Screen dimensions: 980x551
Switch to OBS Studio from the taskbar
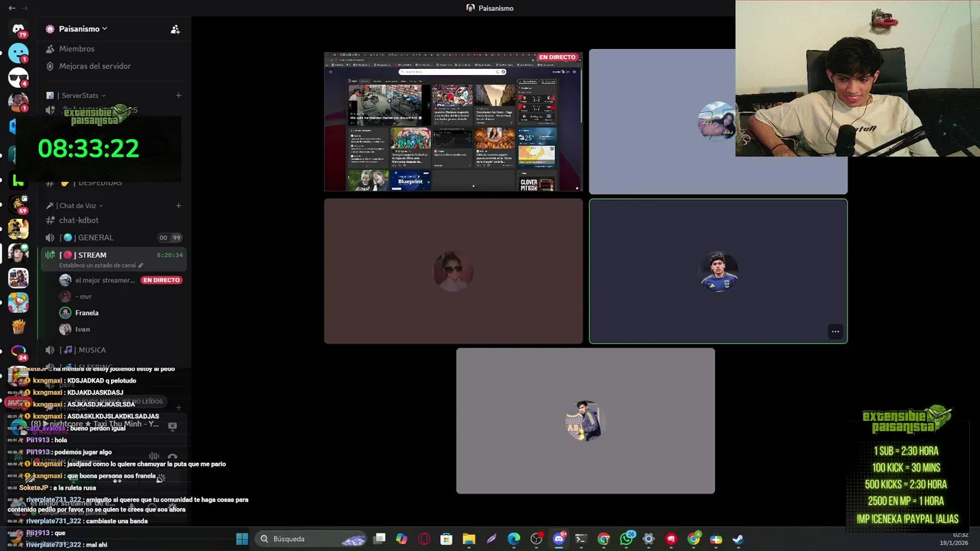click(x=536, y=539)
